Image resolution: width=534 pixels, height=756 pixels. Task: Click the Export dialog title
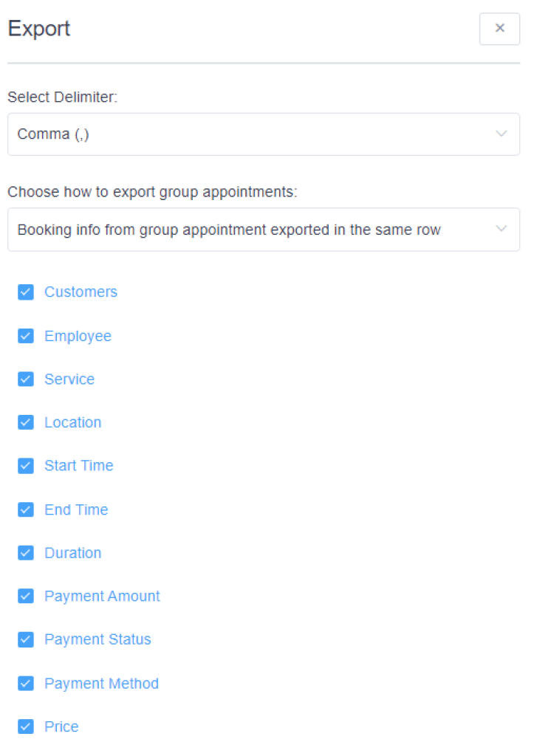[39, 29]
